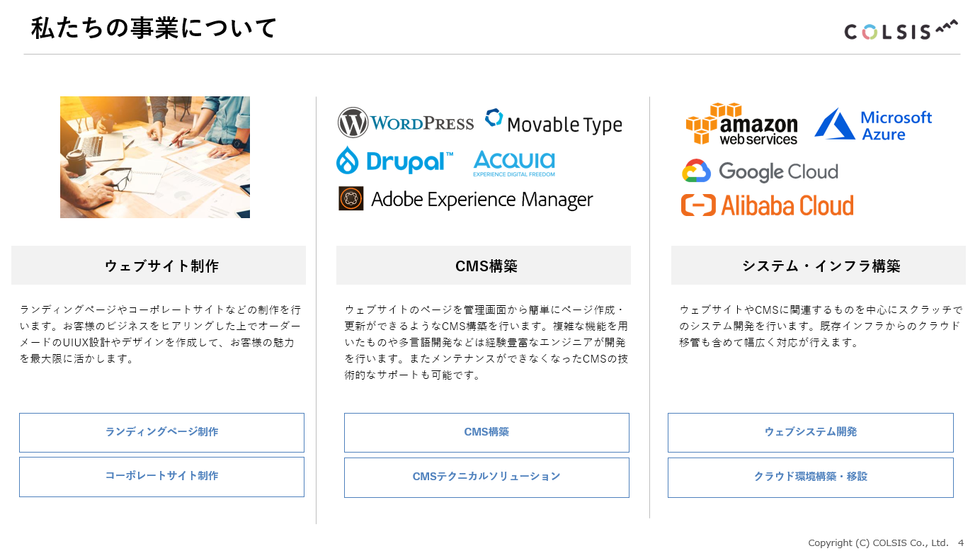The image size is (980, 551).
Task: Select the クラウド環境構築・移設 button
Action: pyautogui.click(x=810, y=477)
